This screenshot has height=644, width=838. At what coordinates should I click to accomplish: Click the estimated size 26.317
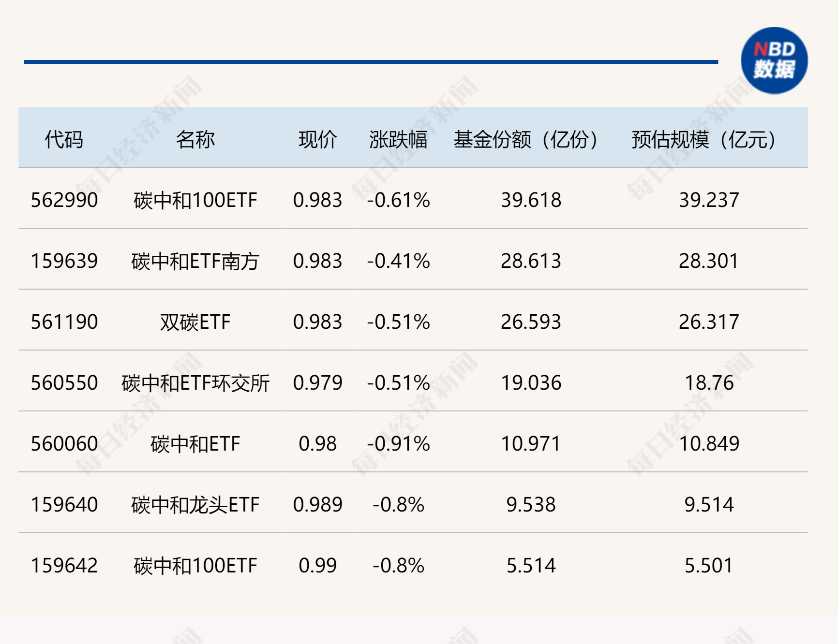point(709,322)
